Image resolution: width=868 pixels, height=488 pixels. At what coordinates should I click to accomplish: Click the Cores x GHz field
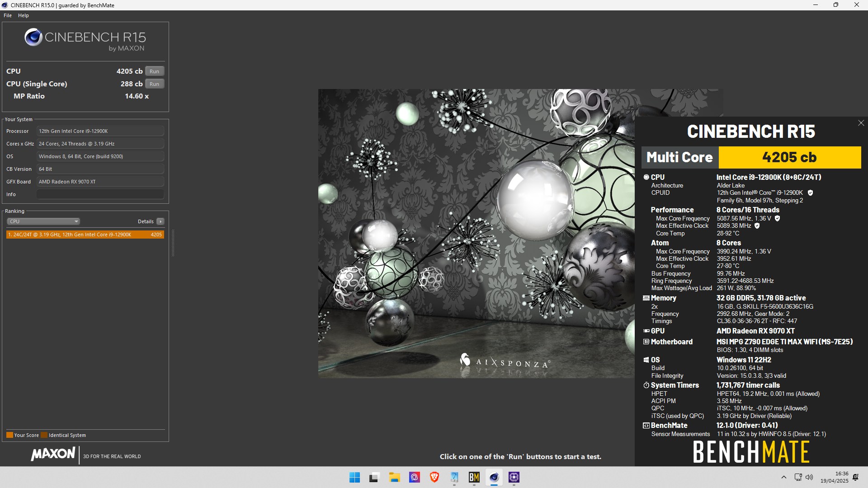coord(100,144)
